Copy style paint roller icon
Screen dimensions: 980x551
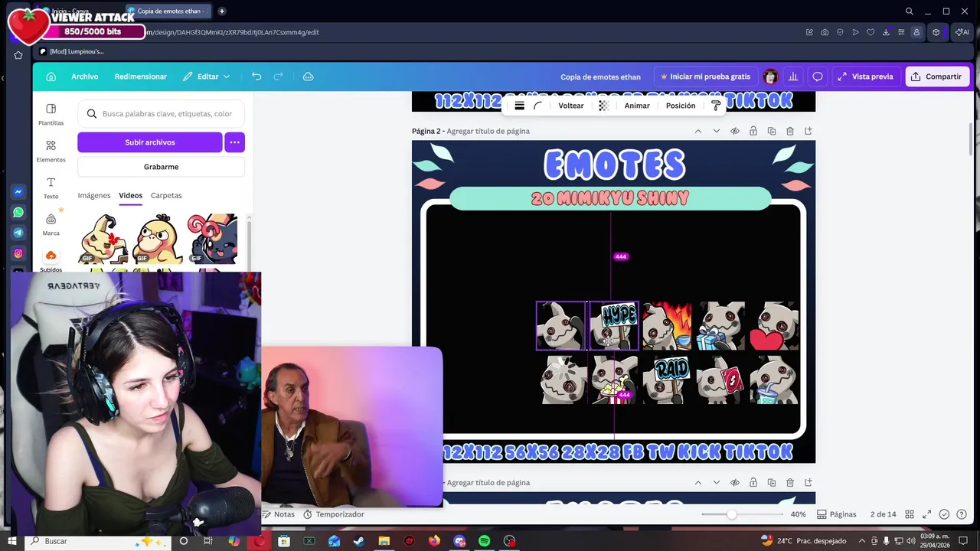pos(716,106)
